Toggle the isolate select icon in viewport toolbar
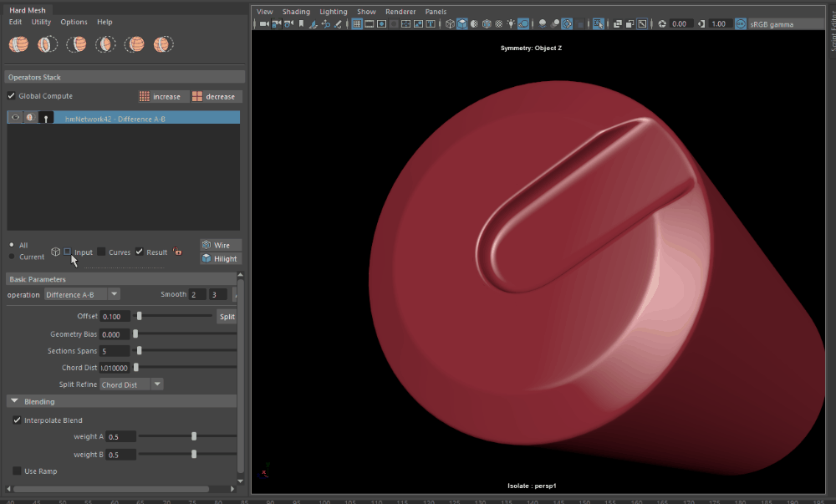836x504 pixels. click(599, 24)
